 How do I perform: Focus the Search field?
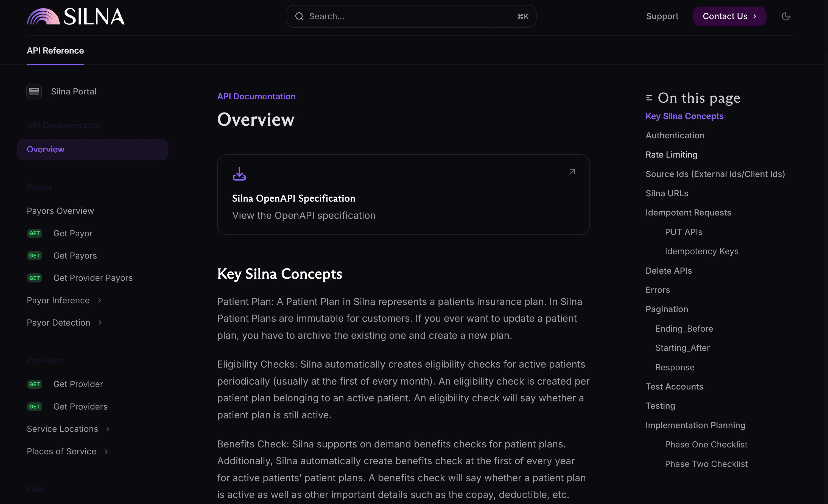click(411, 16)
